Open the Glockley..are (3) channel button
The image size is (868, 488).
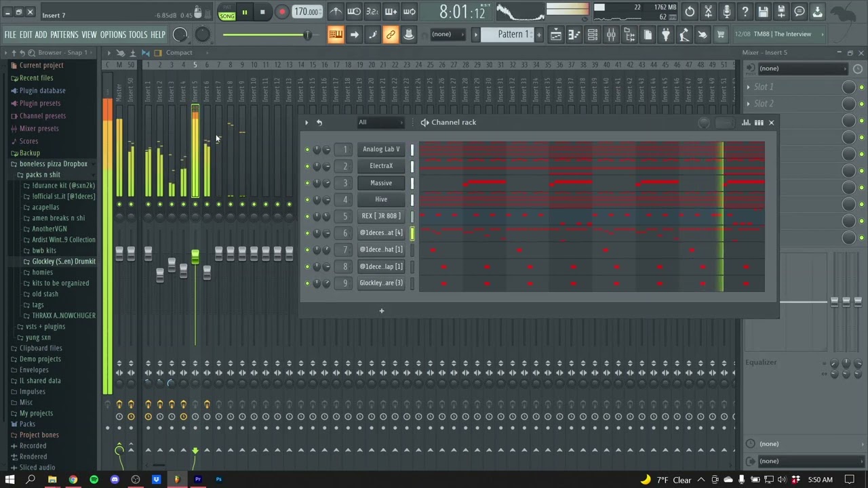(381, 283)
